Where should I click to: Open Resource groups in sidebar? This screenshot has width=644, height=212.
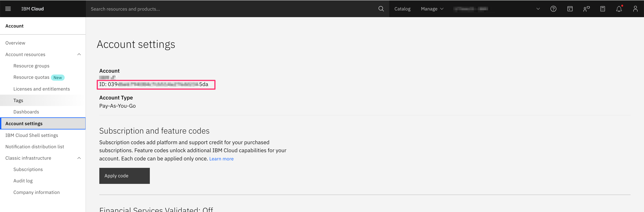[31, 66]
